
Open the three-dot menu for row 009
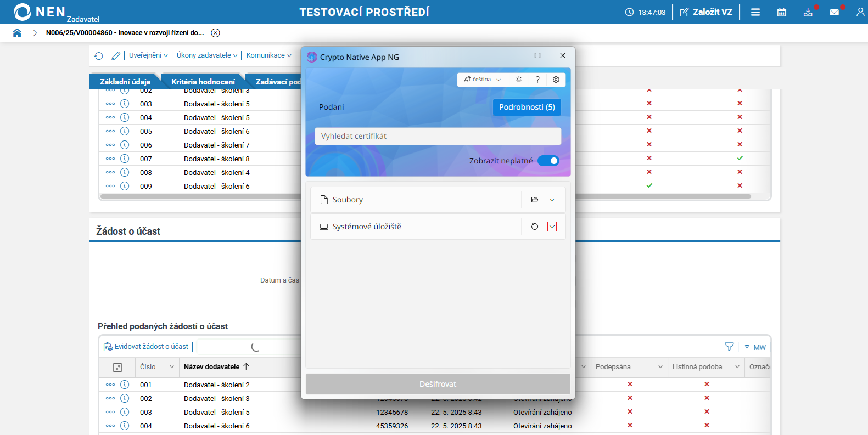pos(110,186)
